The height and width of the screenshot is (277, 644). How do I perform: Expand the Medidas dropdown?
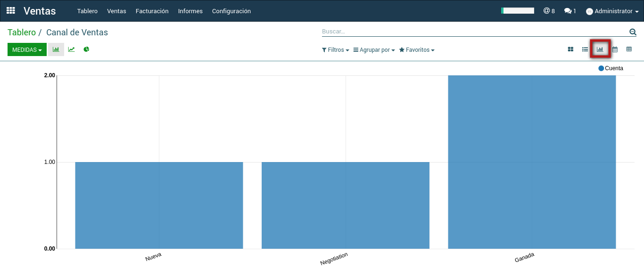tap(27, 49)
